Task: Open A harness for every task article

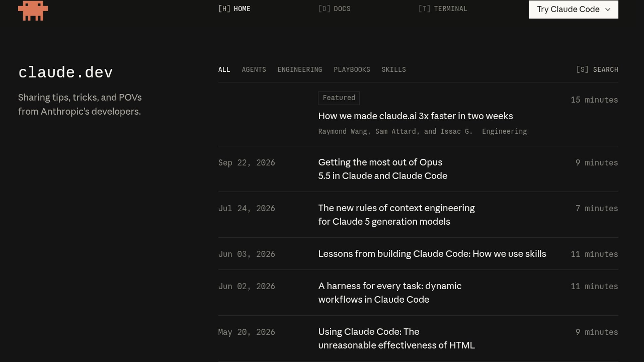Action: 390,293
